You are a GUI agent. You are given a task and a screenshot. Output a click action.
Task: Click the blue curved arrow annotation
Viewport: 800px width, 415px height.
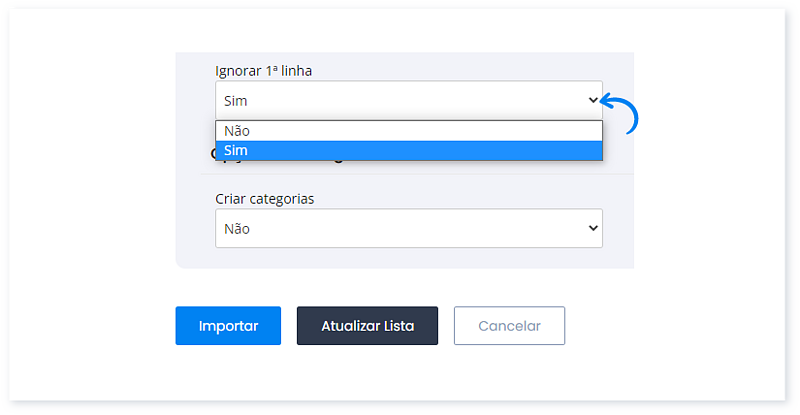coord(622,113)
